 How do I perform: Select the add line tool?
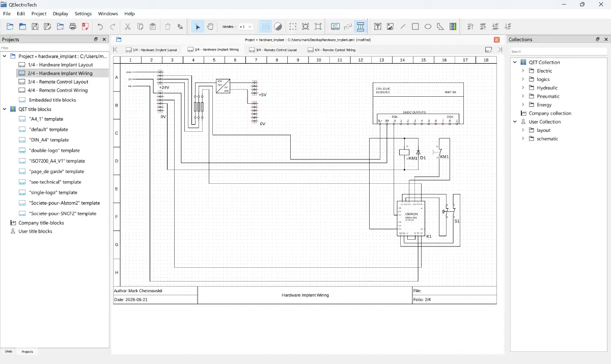point(403,26)
